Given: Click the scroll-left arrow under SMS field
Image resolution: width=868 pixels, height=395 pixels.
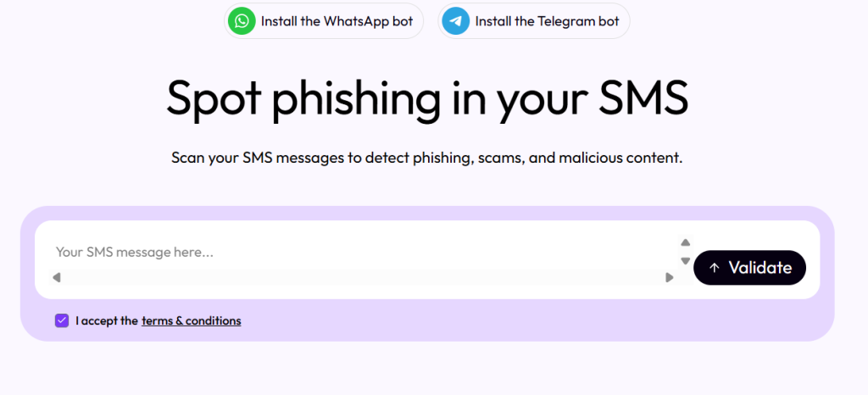Looking at the screenshot, I should click(57, 277).
